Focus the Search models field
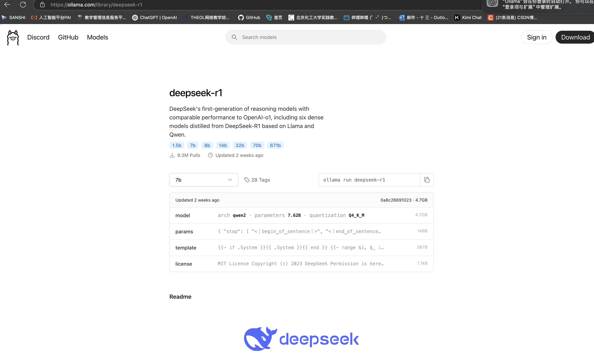The image size is (594, 364). pos(305,37)
